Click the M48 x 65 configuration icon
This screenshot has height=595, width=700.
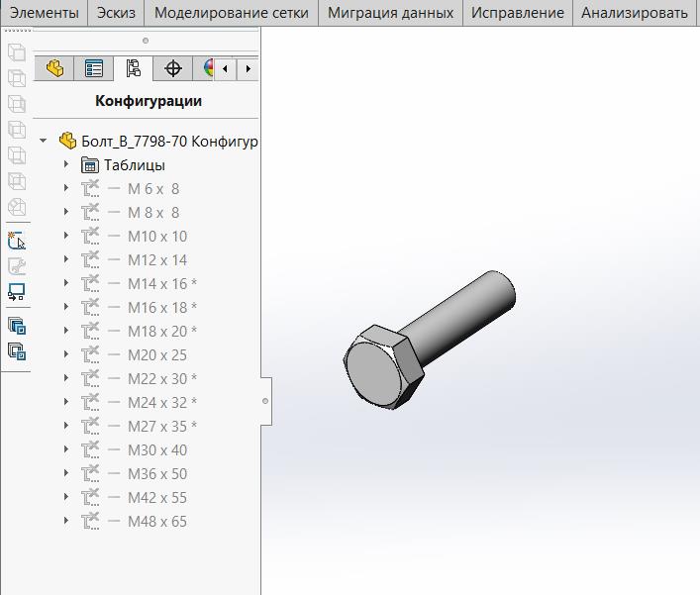coord(90,521)
